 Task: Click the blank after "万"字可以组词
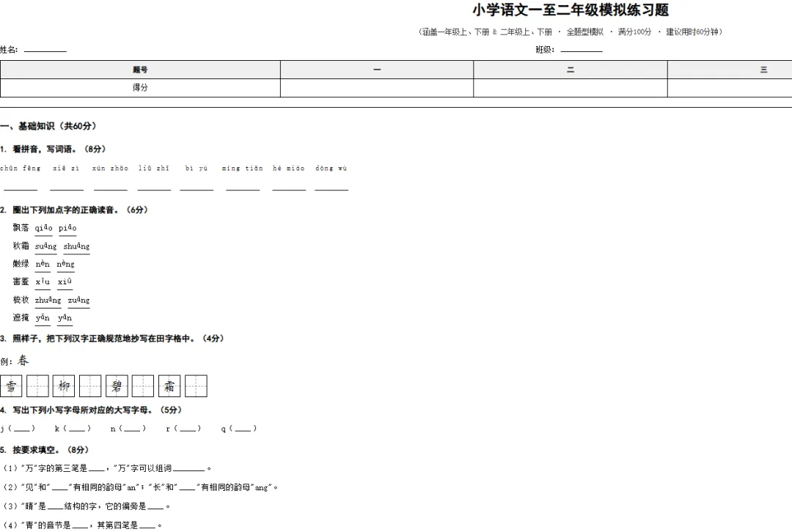tap(189, 470)
